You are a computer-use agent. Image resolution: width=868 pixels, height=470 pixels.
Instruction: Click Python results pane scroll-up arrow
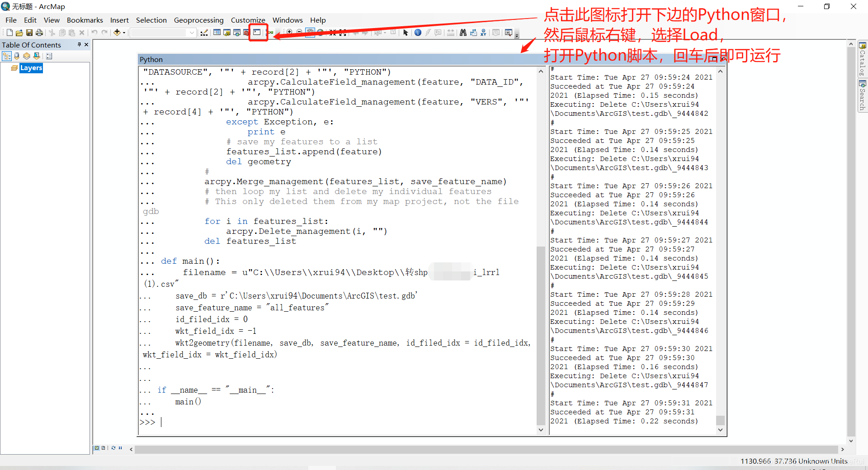(x=721, y=71)
